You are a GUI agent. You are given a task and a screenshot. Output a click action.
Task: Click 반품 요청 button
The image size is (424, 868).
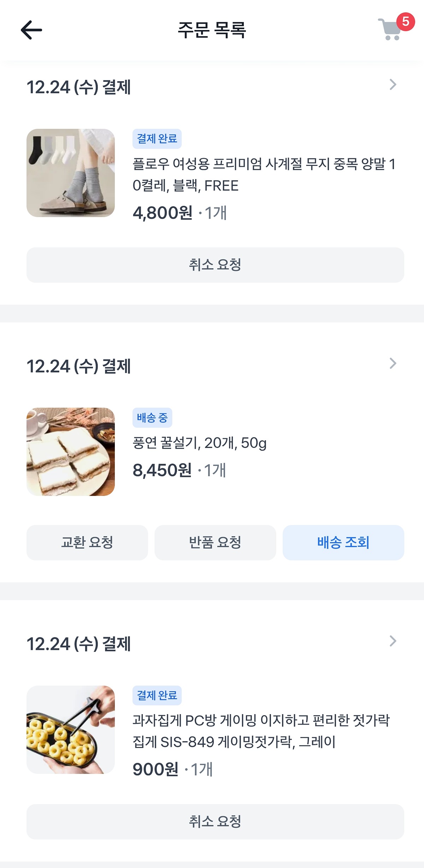pos(215,543)
